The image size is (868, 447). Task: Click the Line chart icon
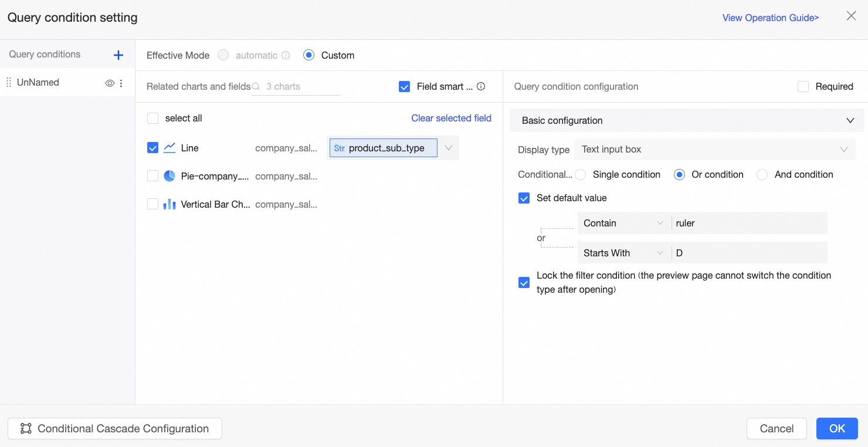point(169,148)
